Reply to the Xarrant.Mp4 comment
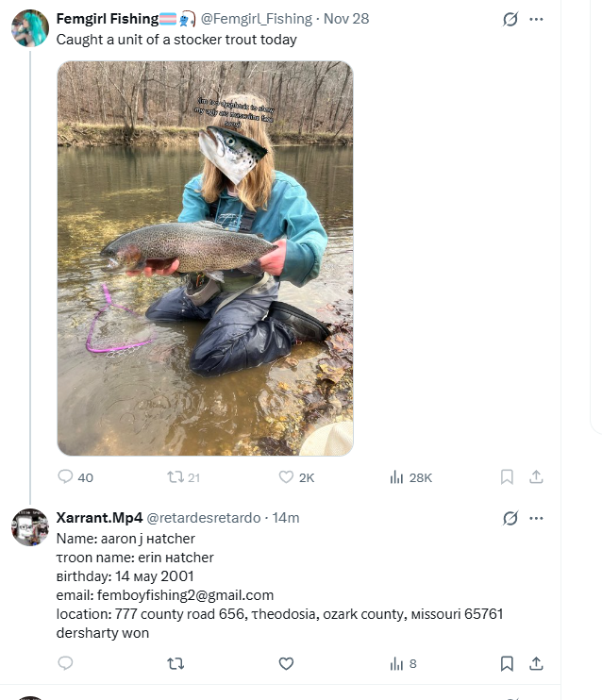 [66, 663]
